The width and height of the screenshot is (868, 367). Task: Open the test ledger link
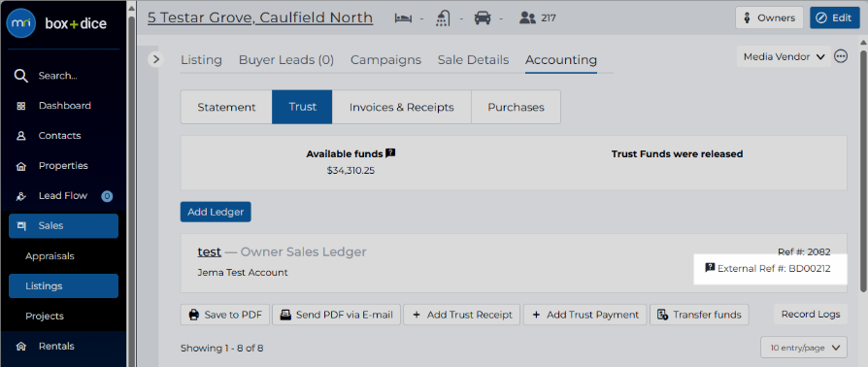tap(210, 251)
